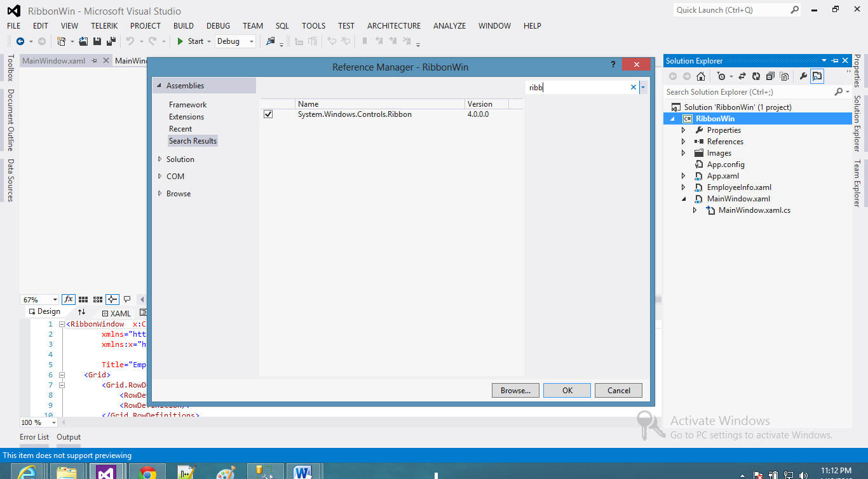This screenshot has height=479, width=868.
Task: Toggle snaplines crosshair icon in designer bar
Action: pyautogui.click(x=112, y=299)
